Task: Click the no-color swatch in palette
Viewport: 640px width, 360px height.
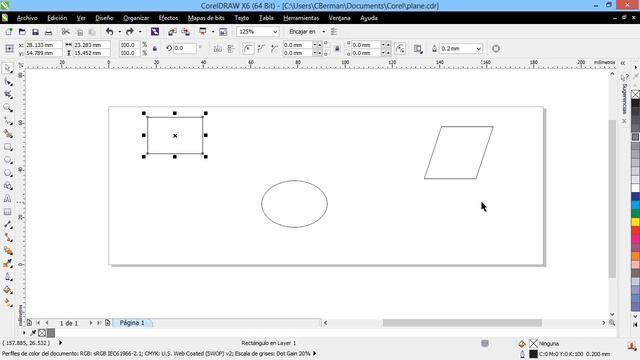Action: [636, 94]
